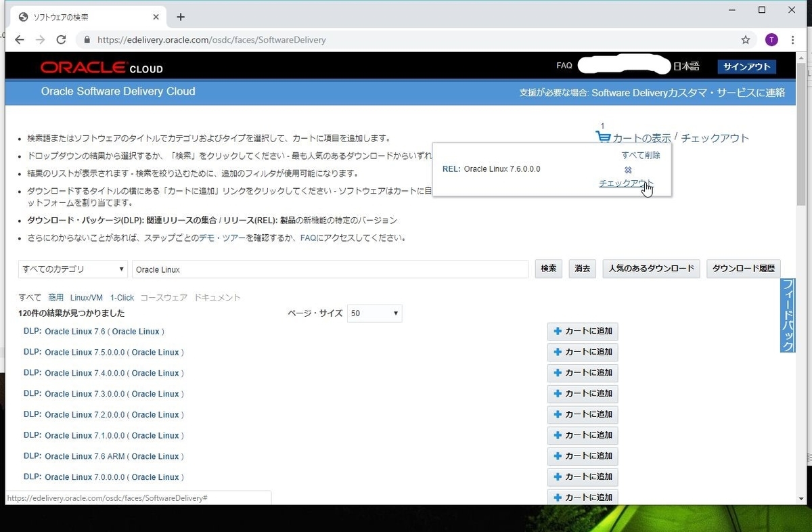This screenshot has width=812, height=532.
Task: Open the cart view via the cart icon
Action: tap(602, 135)
